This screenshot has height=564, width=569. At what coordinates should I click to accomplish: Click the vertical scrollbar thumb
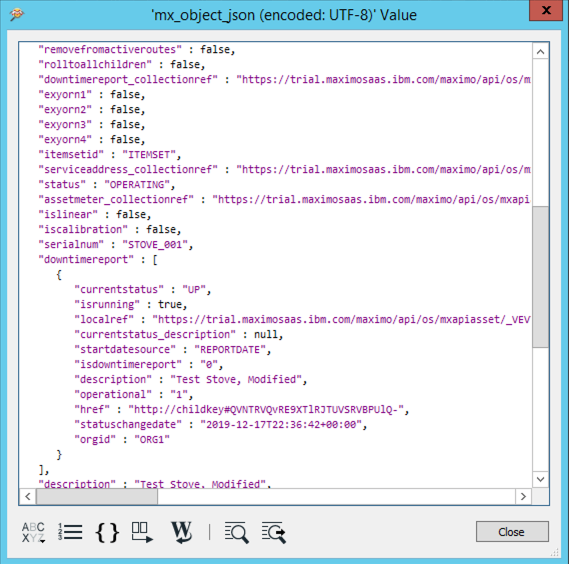540,277
